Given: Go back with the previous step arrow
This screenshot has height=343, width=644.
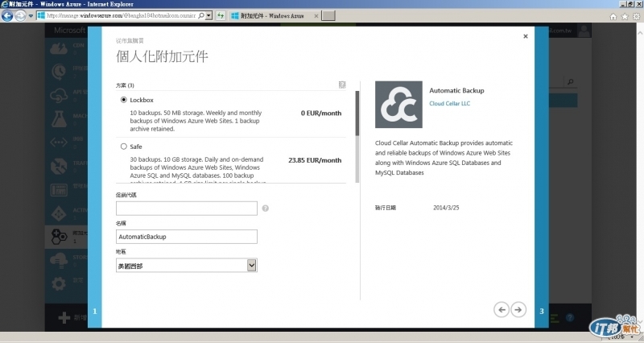Looking at the screenshot, I should (x=502, y=310).
